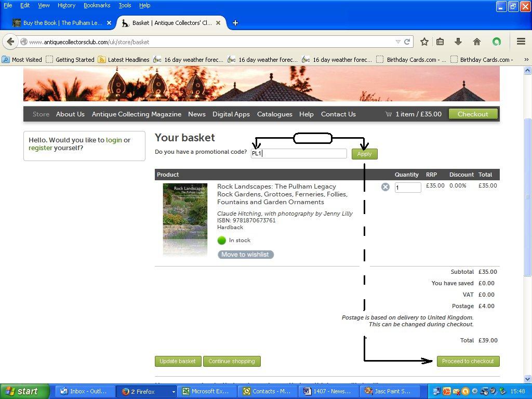Expand the URL bar history dropdown
This screenshot has width=532, height=399.
click(398, 42)
